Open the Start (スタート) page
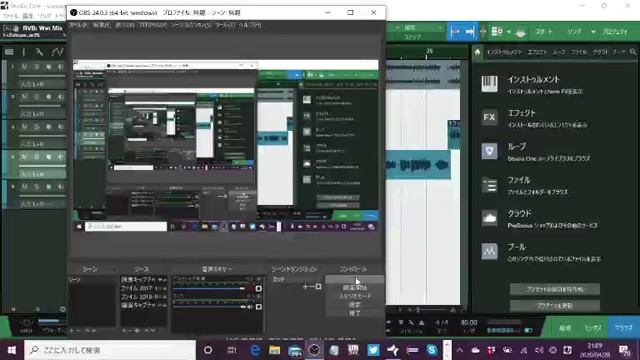 544,32
